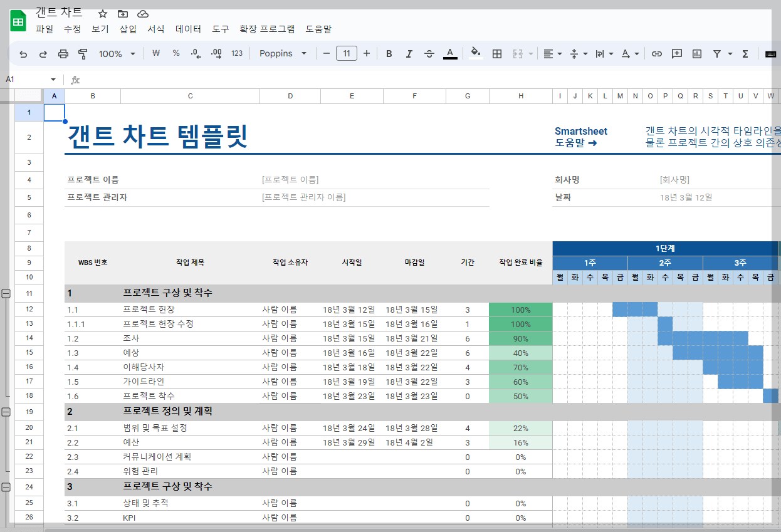The width and height of the screenshot is (781, 532).
Task: Open the functions list via the Σ icon
Action: coord(745,54)
